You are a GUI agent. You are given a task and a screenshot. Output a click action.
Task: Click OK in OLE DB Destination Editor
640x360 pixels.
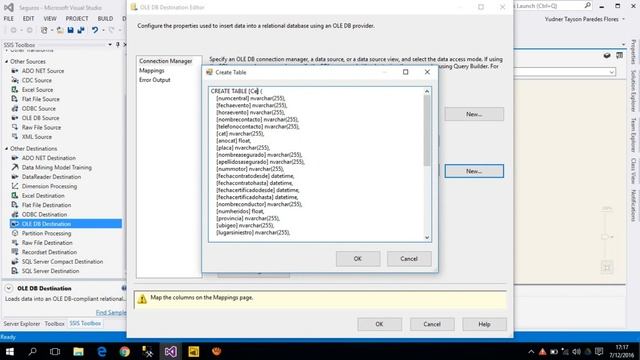pyautogui.click(x=379, y=324)
